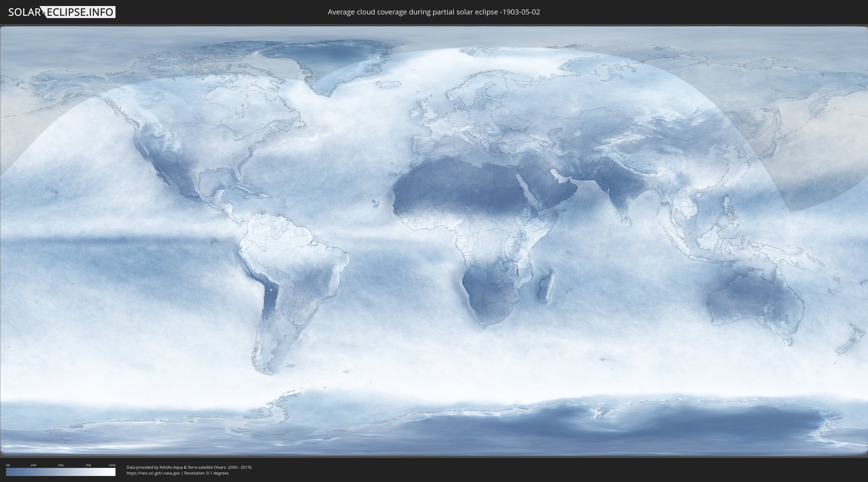Click the 25% legend label
868x482 pixels.
pos(33,465)
